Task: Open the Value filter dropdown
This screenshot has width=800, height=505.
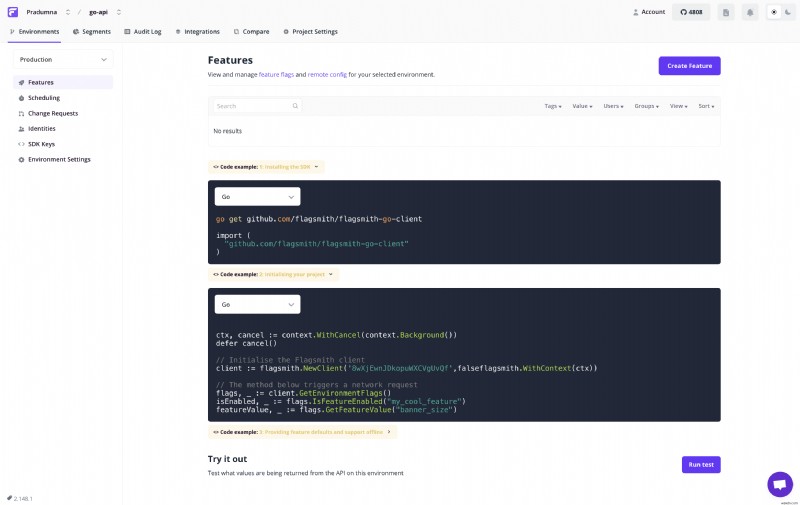Action: coord(582,106)
